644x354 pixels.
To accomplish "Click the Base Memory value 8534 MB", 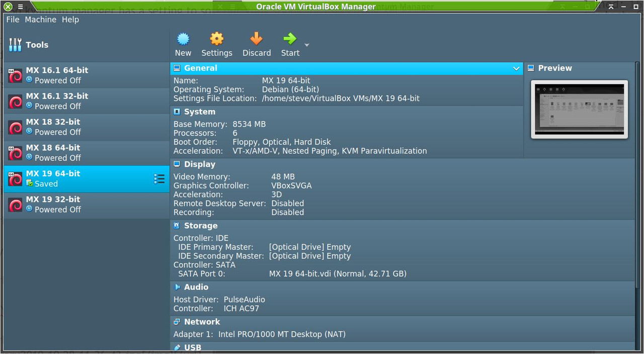I will coord(249,124).
